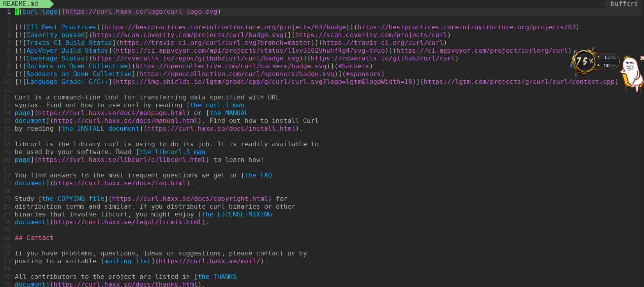The height and width of the screenshot is (287, 644).
Task: Click the thanks.html URL on line 36
Action: click(126, 284)
